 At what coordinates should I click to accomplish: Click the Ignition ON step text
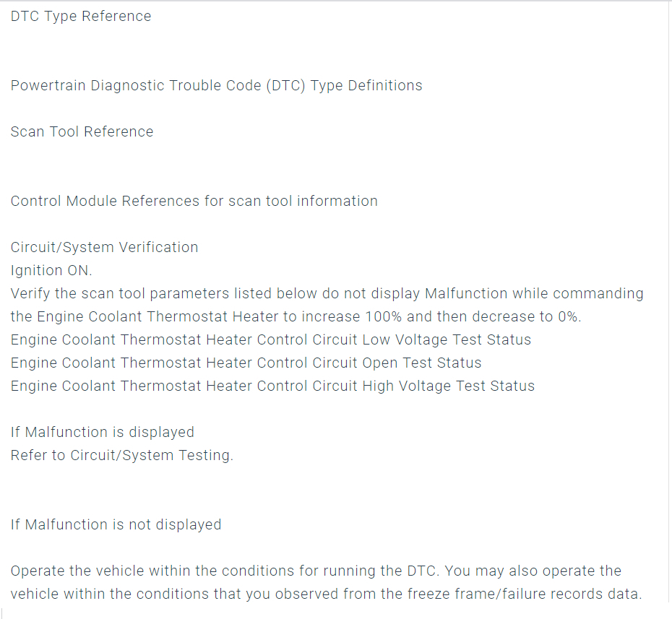click(x=51, y=270)
